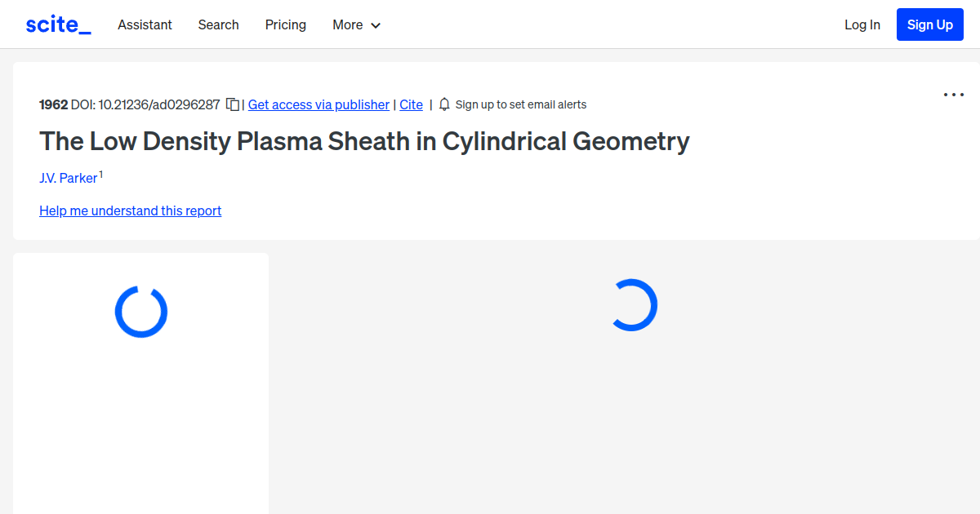Click the left panel loading spinner

point(140,312)
